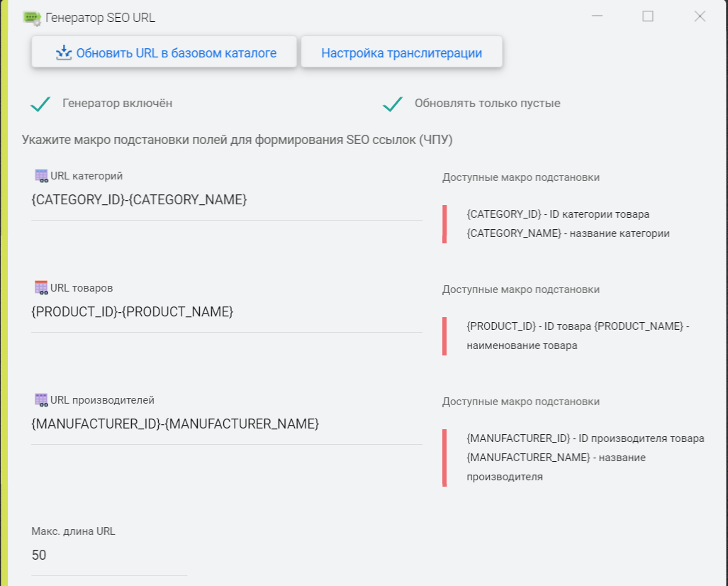This screenshot has width=728, height=586.
Task: Open 'Настройка транслитерации' settings
Action: coord(401,53)
